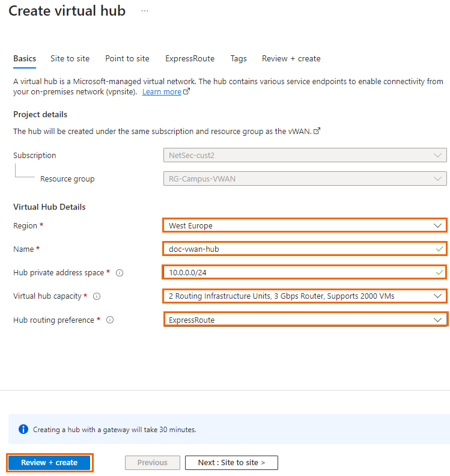Open the ExpressRoute tab
Image resolution: width=450 pixels, height=476 pixels.
(190, 58)
